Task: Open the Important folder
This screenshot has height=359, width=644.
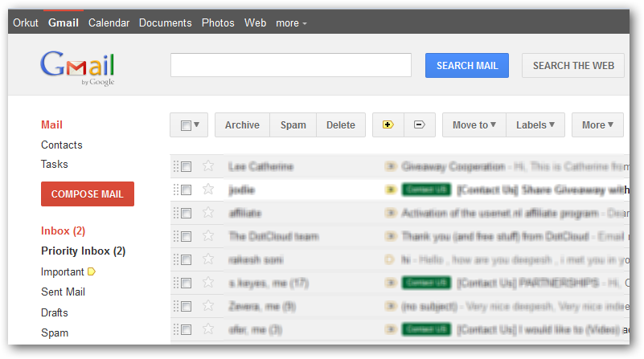Action: pyautogui.click(x=63, y=271)
